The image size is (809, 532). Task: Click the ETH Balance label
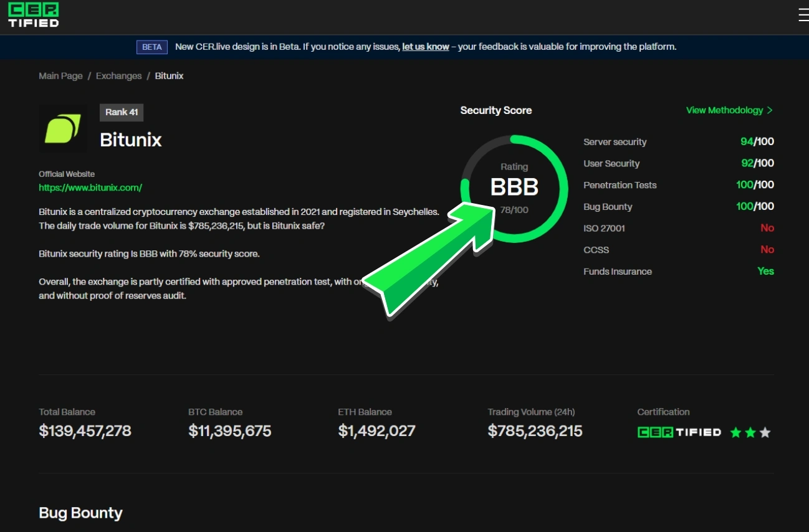365,412
